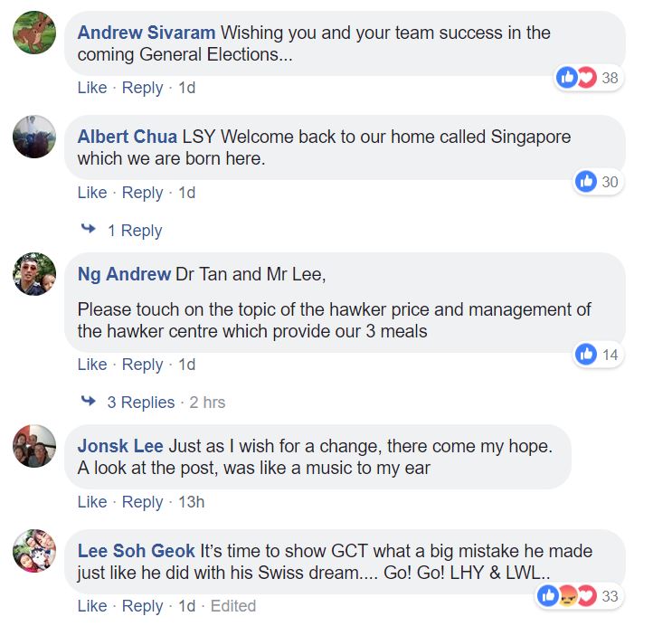The width and height of the screenshot is (672, 626).
Task: Click Ng Andrew's profile photo
Action: 34,274
